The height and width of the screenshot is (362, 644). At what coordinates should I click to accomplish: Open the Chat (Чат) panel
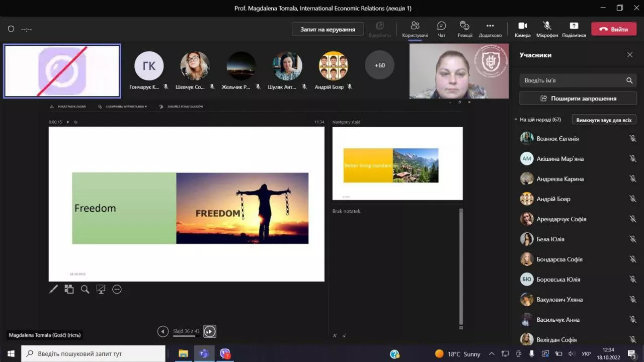pos(441,29)
